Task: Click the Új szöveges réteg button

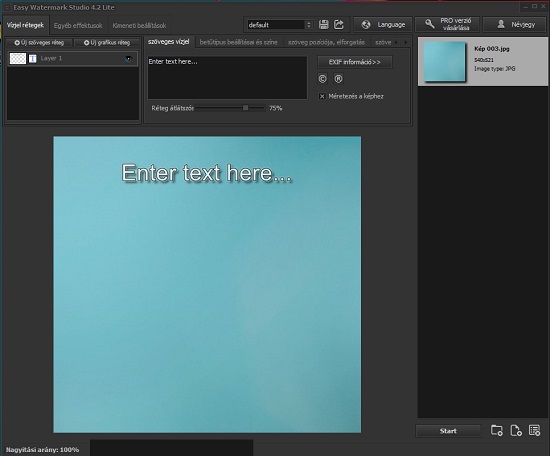Action: 39,43
